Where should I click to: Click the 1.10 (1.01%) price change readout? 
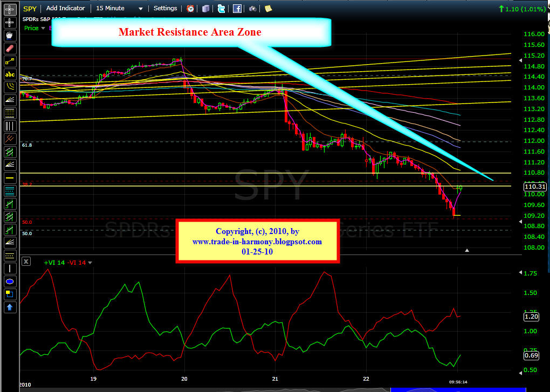(522, 9)
